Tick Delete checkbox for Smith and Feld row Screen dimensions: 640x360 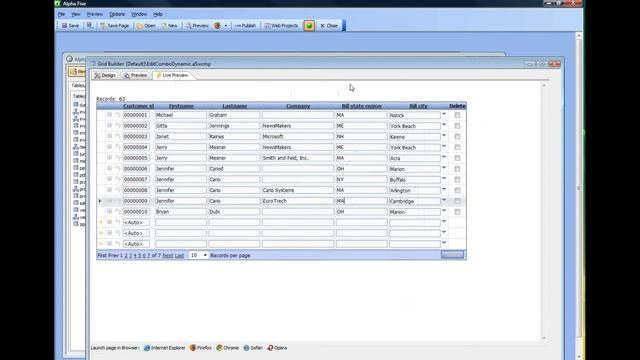point(457,158)
